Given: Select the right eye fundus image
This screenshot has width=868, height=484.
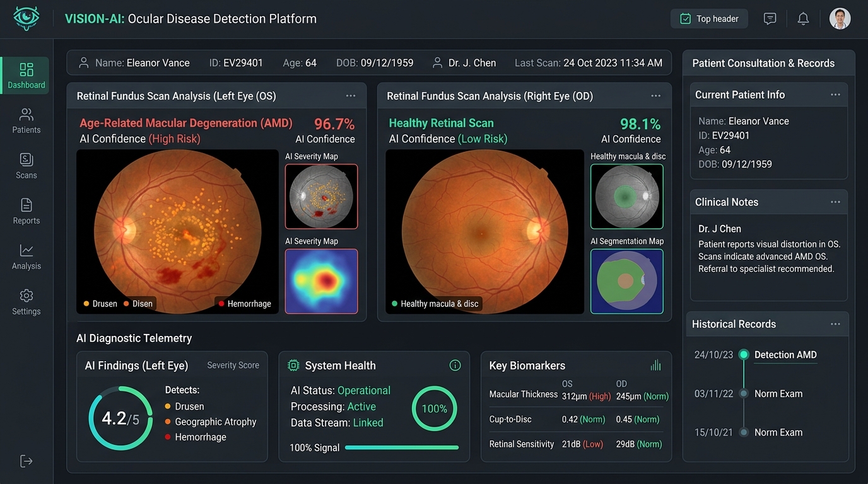Looking at the screenshot, I should click(484, 231).
